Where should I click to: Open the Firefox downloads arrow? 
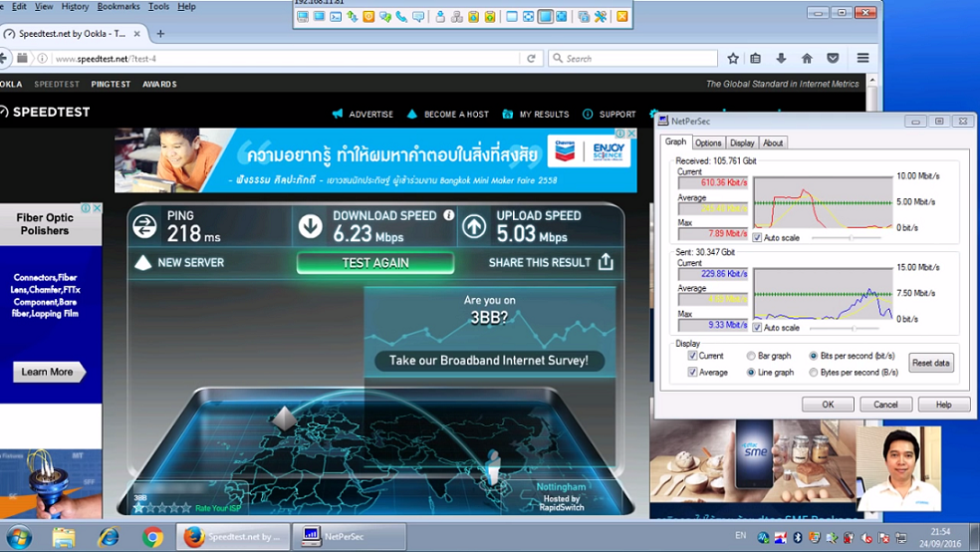click(x=782, y=59)
